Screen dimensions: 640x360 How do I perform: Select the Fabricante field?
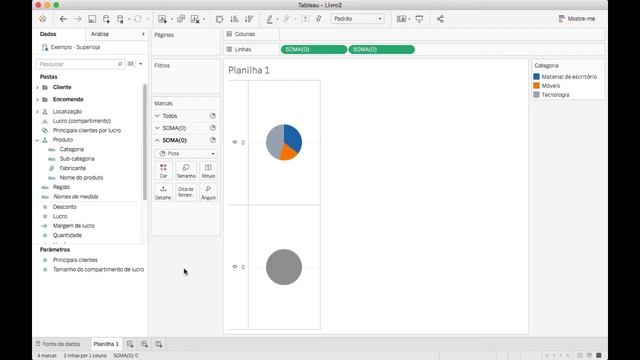[73, 168]
